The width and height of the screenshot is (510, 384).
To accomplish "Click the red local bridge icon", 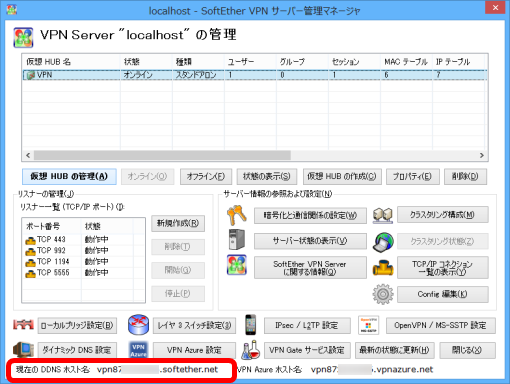I will coord(23,324).
